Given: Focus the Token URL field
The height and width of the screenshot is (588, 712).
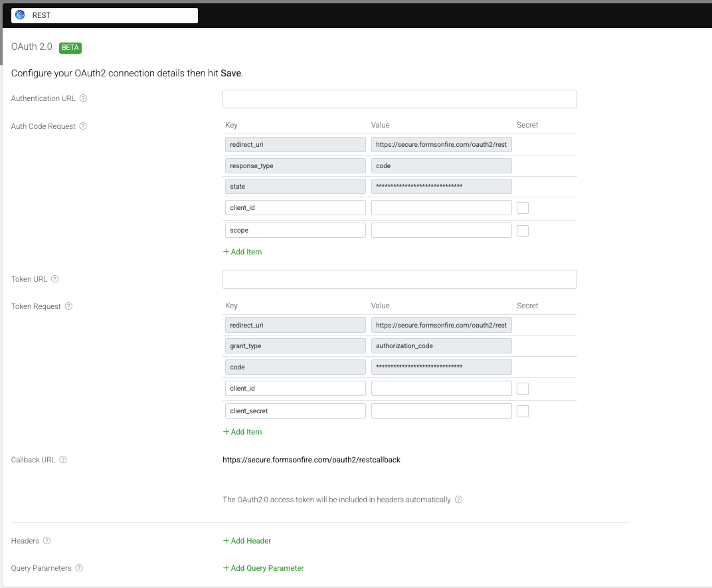Looking at the screenshot, I should coord(400,280).
